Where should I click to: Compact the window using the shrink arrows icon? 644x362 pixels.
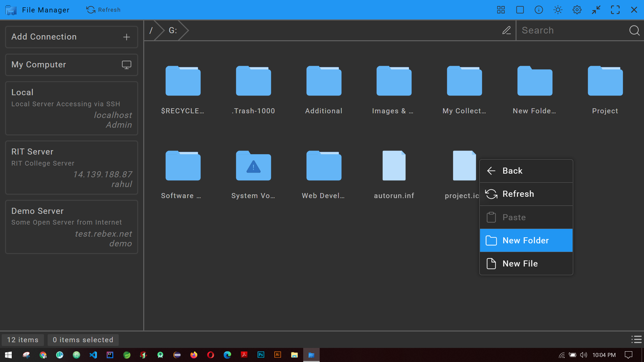[x=596, y=10]
